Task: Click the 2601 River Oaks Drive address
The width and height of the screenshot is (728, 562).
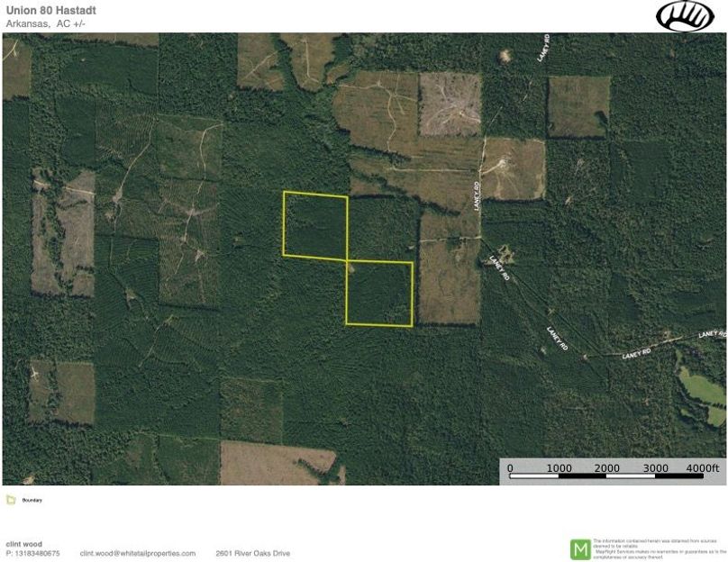Action: 253,553
